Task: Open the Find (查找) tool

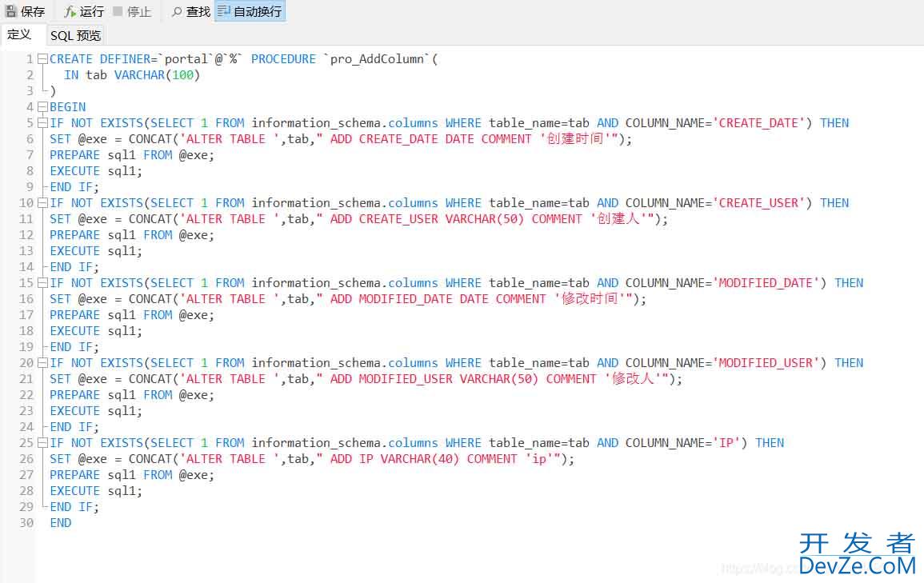Action: [191, 11]
